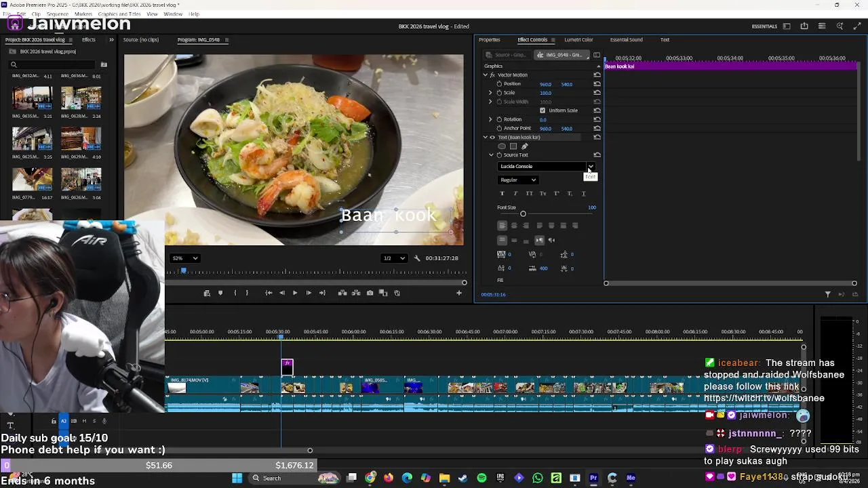Collapse the Vector Motion section

click(x=485, y=75)
